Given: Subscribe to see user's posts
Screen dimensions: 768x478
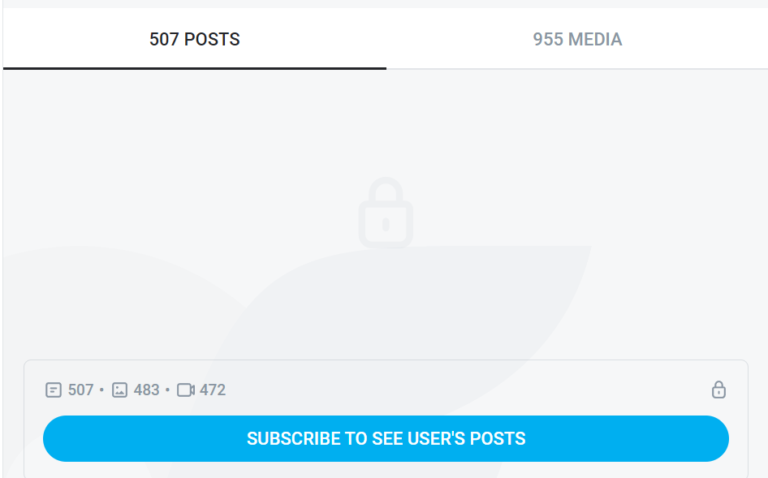Looking at the screenshot, I should pyautogui.click(x=386, y=438).
